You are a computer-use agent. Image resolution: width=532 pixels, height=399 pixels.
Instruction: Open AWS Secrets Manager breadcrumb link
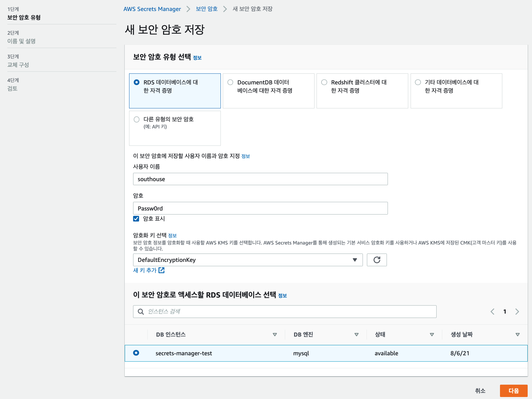[152, 9]
